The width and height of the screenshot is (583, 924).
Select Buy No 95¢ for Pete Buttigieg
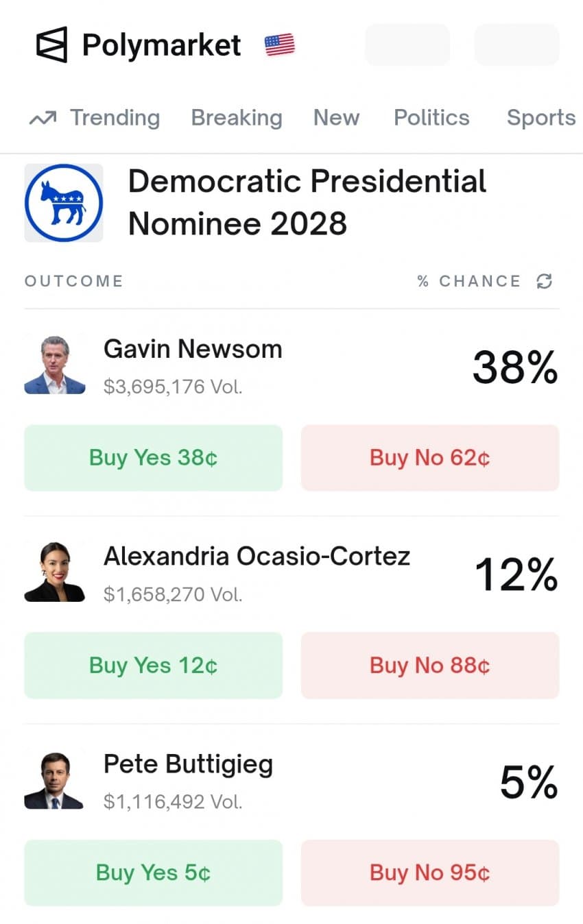(x=430, y=873)
